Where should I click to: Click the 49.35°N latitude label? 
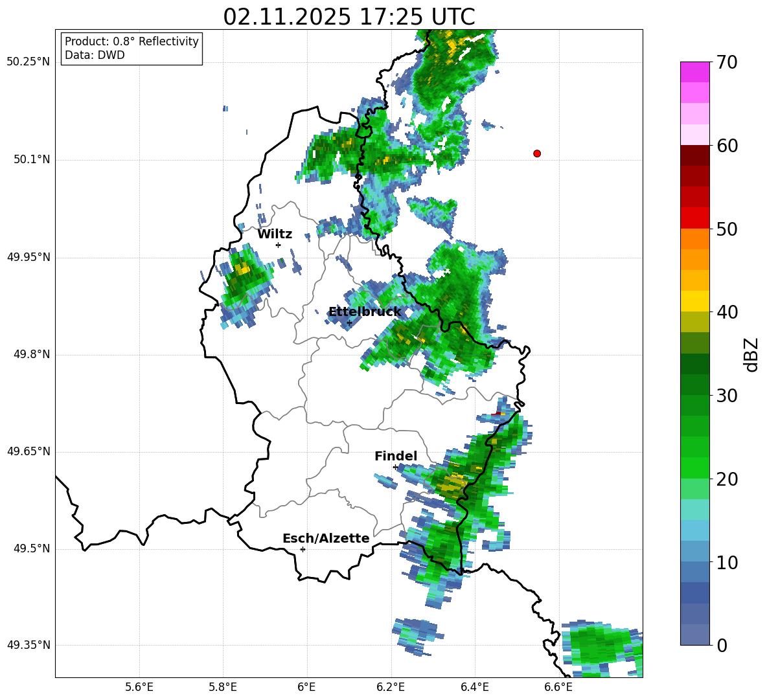click(x=29, y=645)
